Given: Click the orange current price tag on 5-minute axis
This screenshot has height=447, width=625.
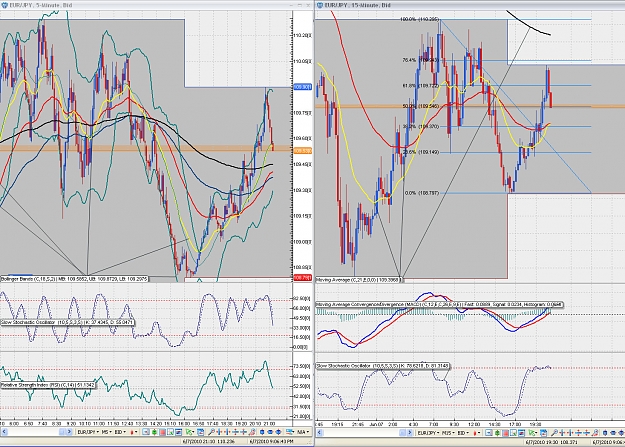Looking at the screenshot, I should tap(303, 151).
